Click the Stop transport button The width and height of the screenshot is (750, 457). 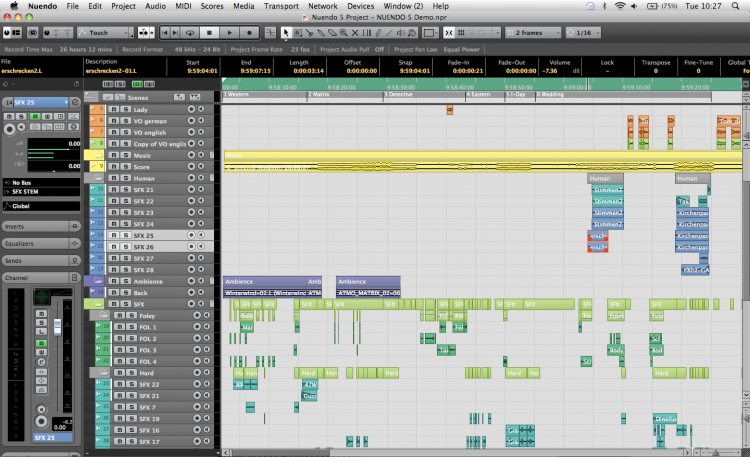point(209,33)
